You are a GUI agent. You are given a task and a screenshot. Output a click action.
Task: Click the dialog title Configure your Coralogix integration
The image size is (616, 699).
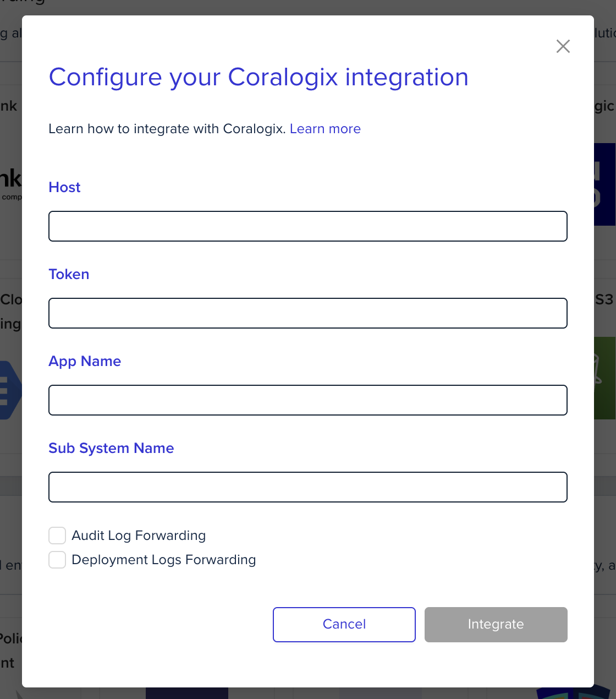(258, 78)
